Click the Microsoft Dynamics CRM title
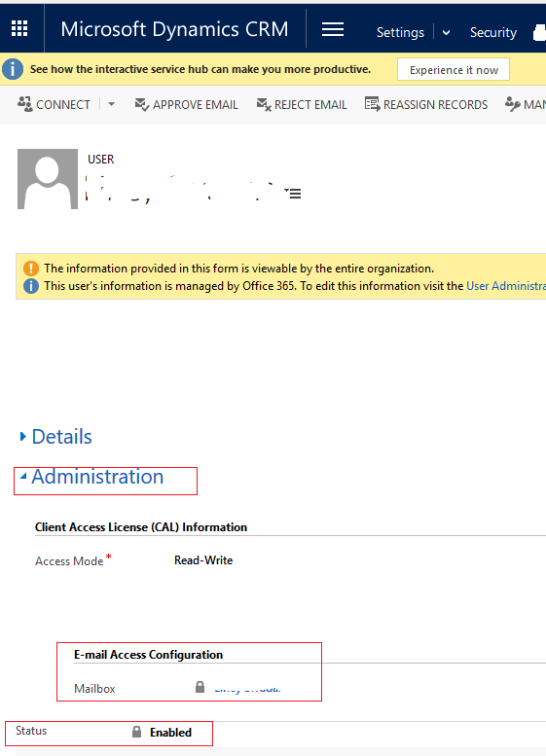The width and height of the screenshot is (546, 756). (x=174, y=29)
